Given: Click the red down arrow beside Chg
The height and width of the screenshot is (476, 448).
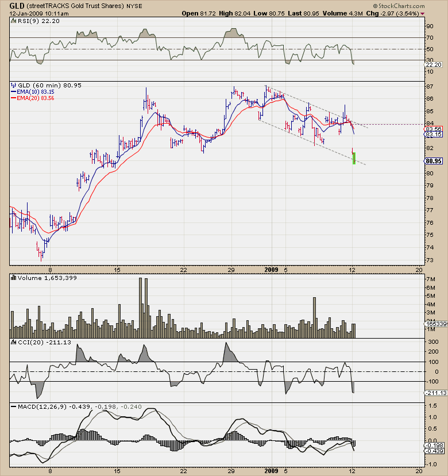Looking at the screenshot, I should coord(423,14).
